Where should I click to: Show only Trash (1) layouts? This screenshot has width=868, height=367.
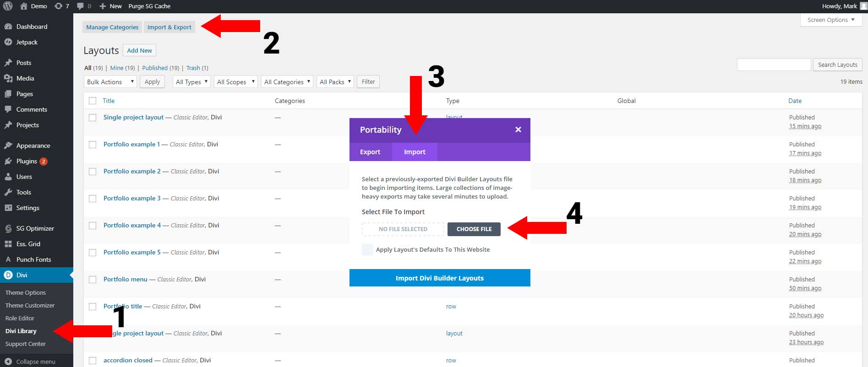tap(197, 68)
